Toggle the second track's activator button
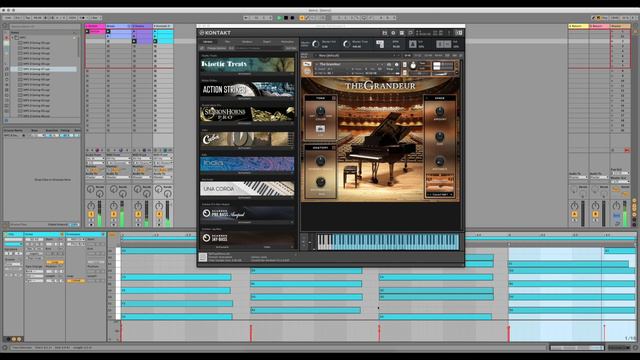 (114, 214)
